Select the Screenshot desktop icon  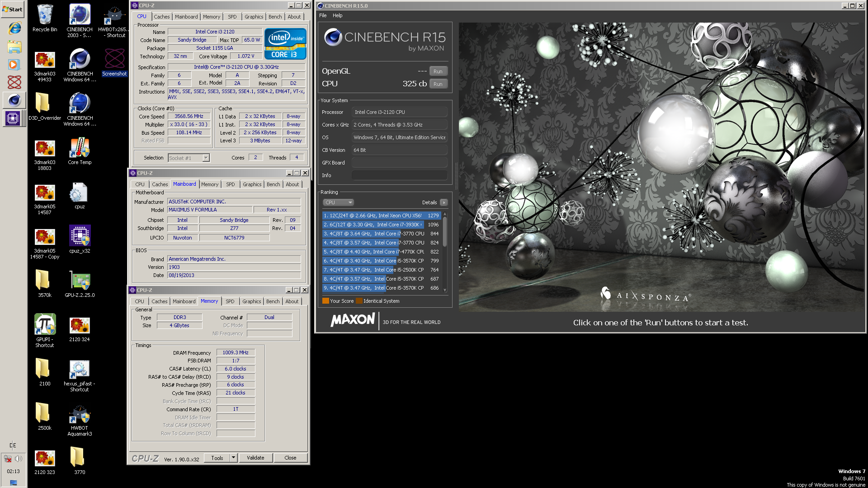point(114,62)
